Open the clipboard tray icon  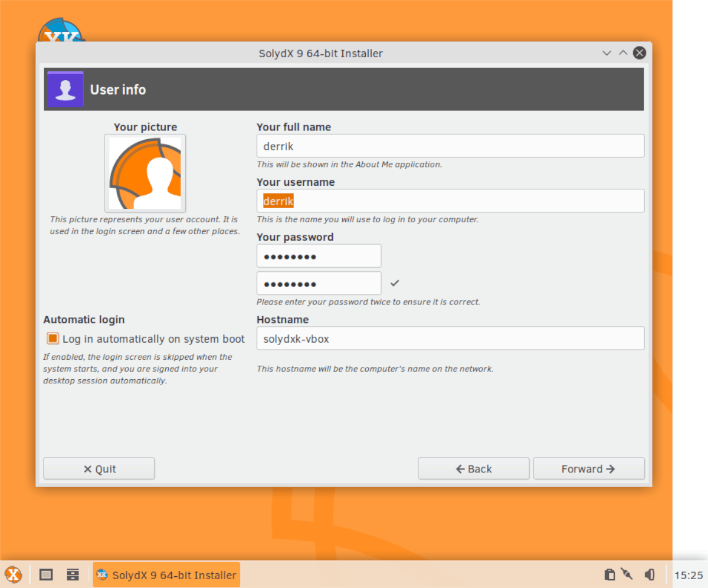coord(610,574)
